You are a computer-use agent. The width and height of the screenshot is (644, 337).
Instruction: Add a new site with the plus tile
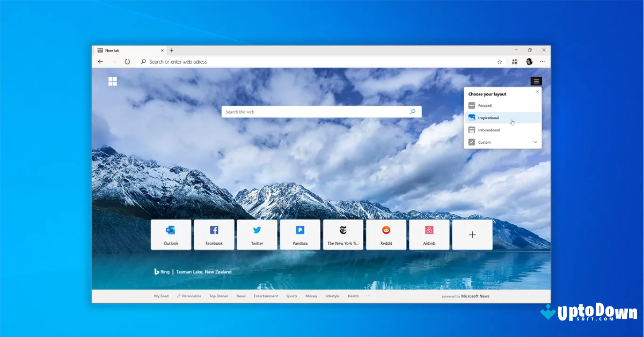point(472,235)
